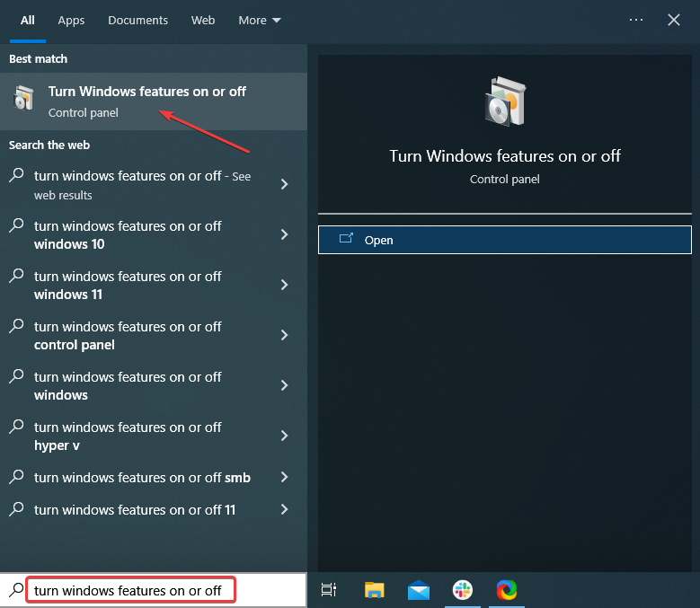This screenshot has width=700, height=608.
Task: Open the More dropdown menu
Action: (260, 20)
